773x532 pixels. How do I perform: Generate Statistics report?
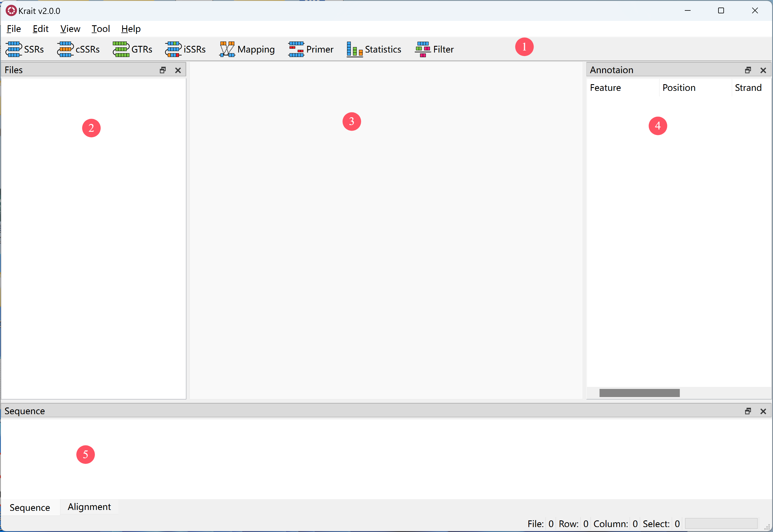coord(374,49)
